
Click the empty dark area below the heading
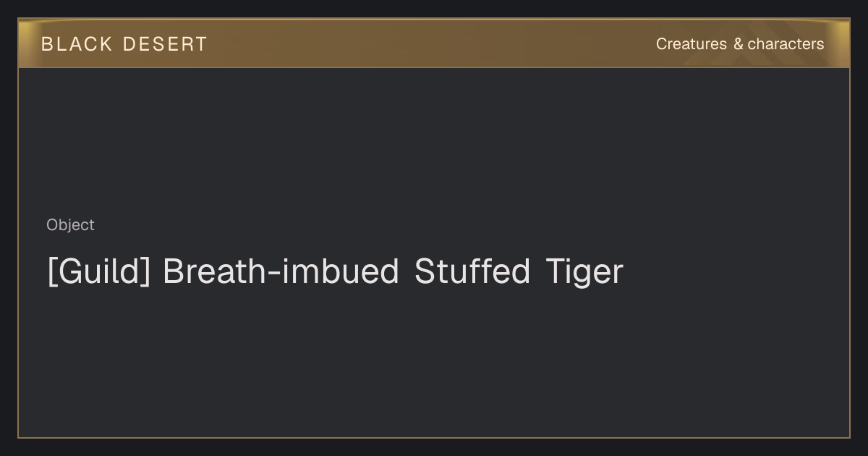point(434,362)
